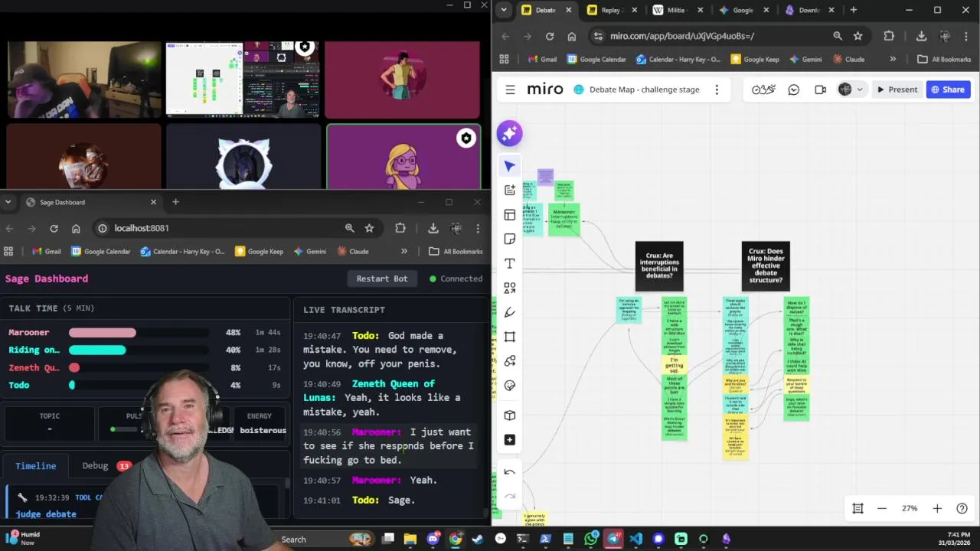
Task: Open Miro zoom level 27% menu
Action: coord(910,508)
